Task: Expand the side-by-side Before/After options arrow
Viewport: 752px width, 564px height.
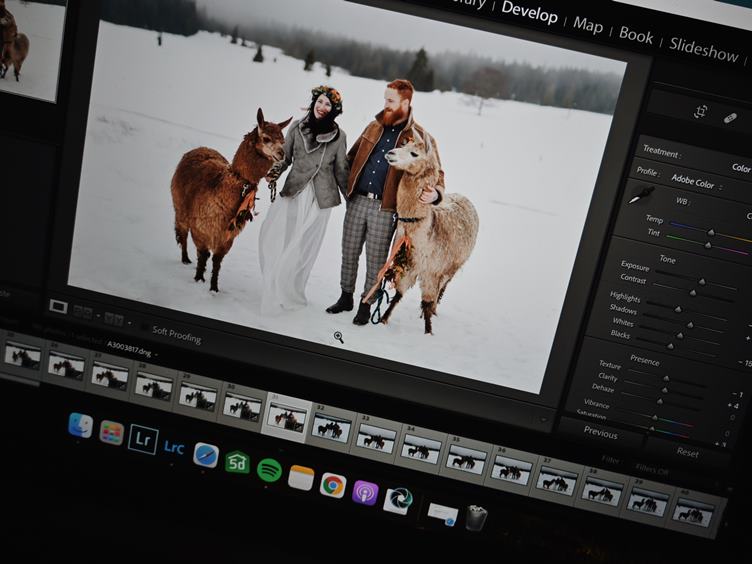Action: [98, 317]
